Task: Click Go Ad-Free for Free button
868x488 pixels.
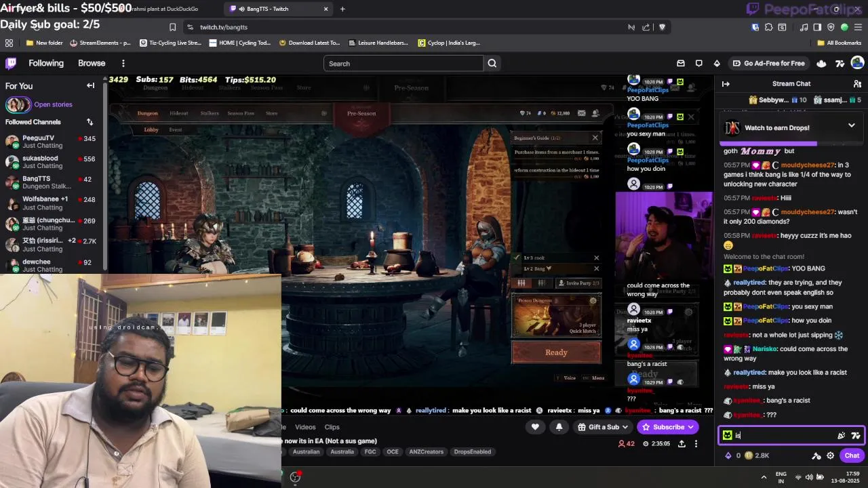Action: tap(768, 63)
